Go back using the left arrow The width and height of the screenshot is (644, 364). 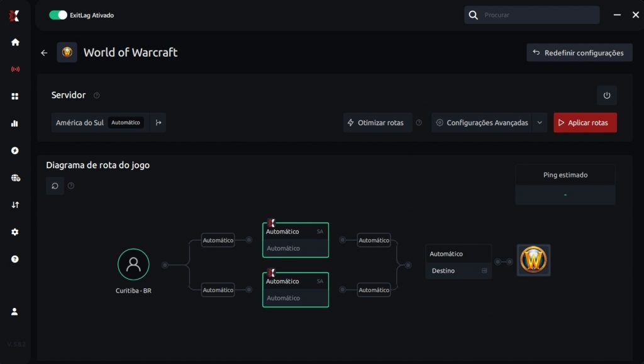[x=44, y=53]
